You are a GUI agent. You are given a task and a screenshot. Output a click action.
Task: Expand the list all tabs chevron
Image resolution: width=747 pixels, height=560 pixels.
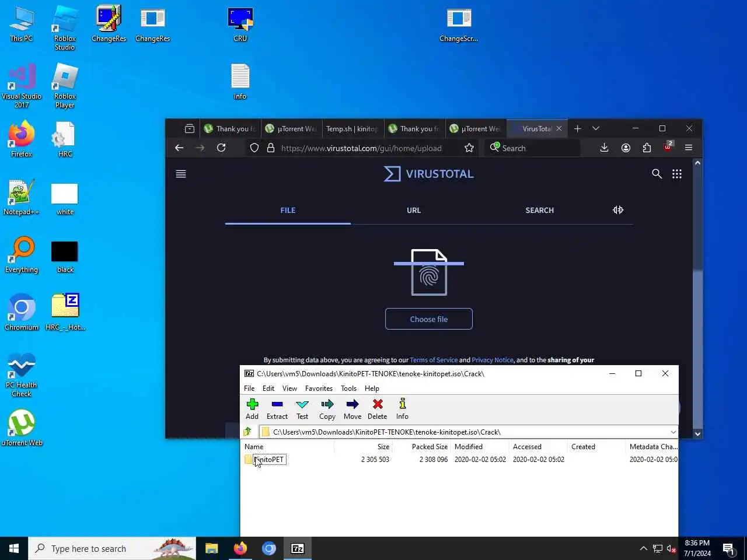(596, 129)
